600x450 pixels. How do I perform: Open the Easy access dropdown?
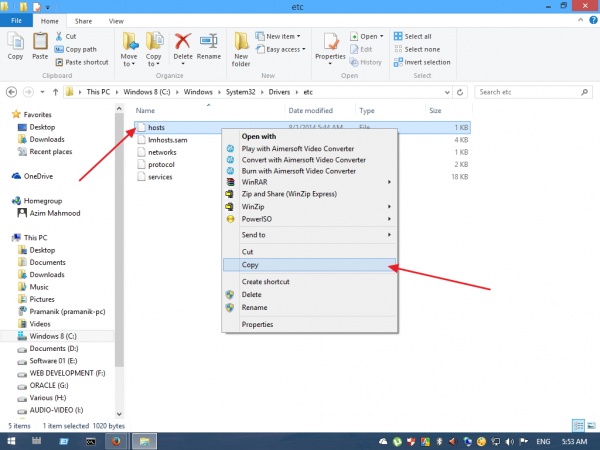point(280,49)
